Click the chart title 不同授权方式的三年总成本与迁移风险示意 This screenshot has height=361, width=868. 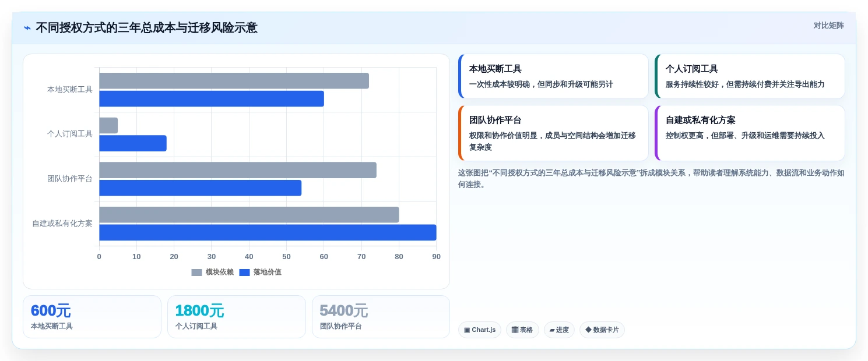point(146,28)
